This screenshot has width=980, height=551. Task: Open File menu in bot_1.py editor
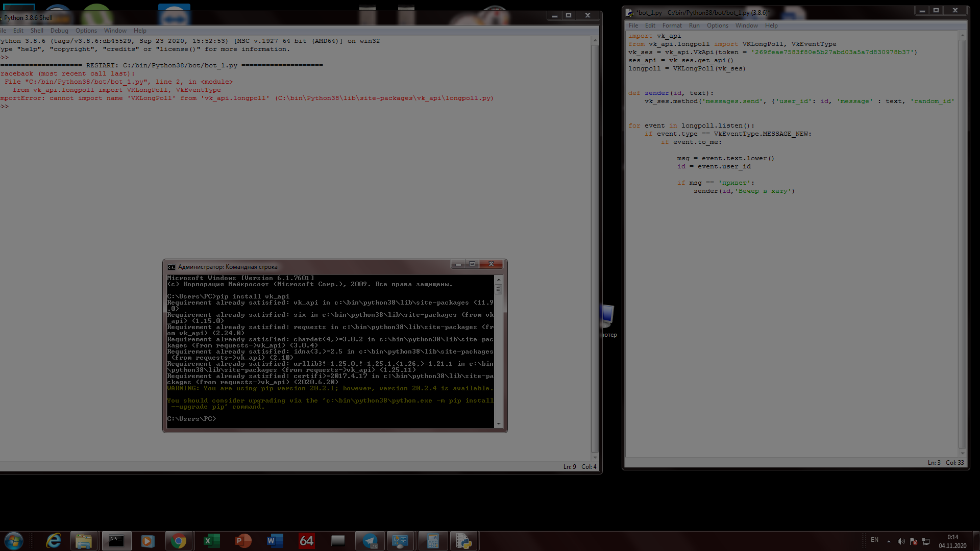[x=633, y=26]
